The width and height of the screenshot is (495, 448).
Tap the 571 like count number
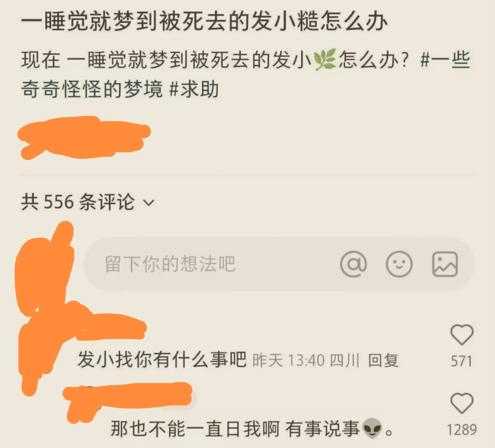tap(462, 361)
